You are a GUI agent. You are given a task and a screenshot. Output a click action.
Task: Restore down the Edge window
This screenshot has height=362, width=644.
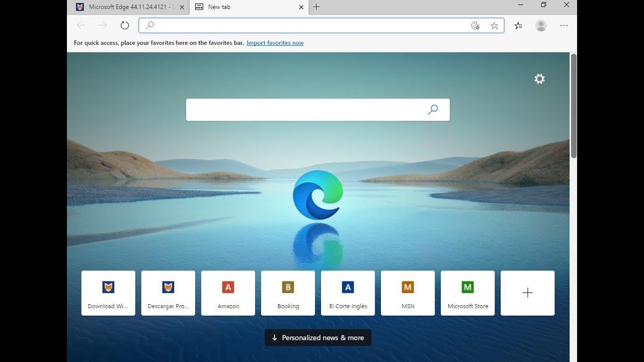pos(543,5)
